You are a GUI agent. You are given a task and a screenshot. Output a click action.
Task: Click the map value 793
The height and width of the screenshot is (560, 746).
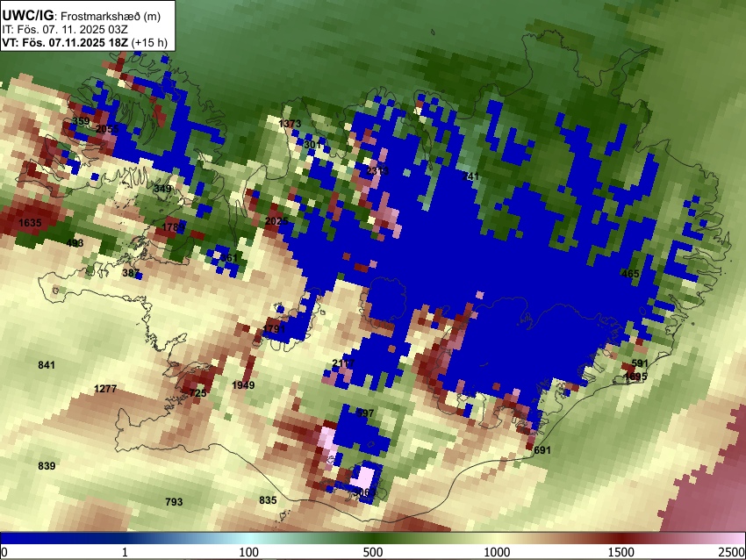pos(174,502)
